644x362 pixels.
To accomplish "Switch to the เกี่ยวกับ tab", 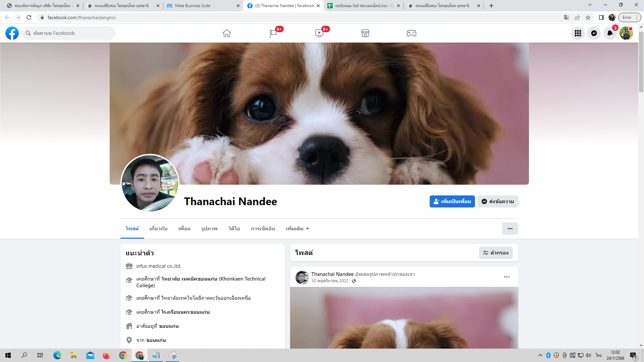I will 158,229.
